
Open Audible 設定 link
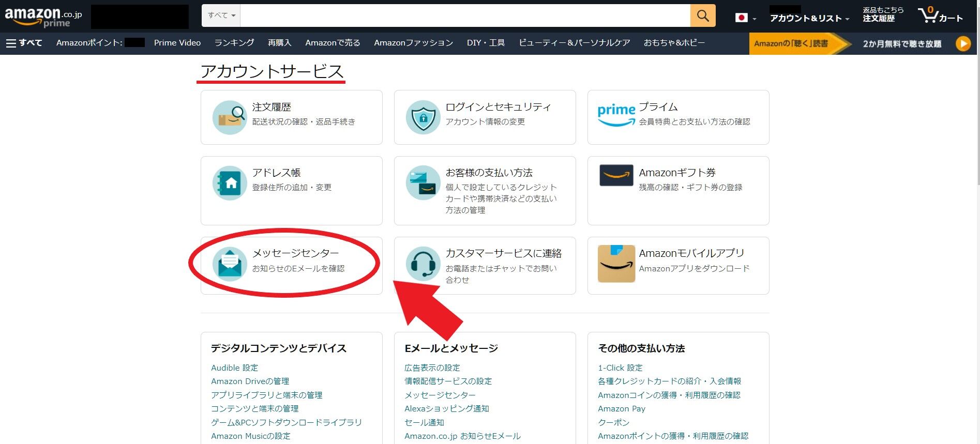point(234,368)
